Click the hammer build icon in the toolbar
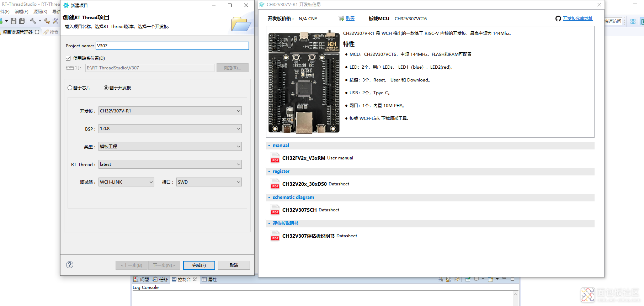 (33, 21)
